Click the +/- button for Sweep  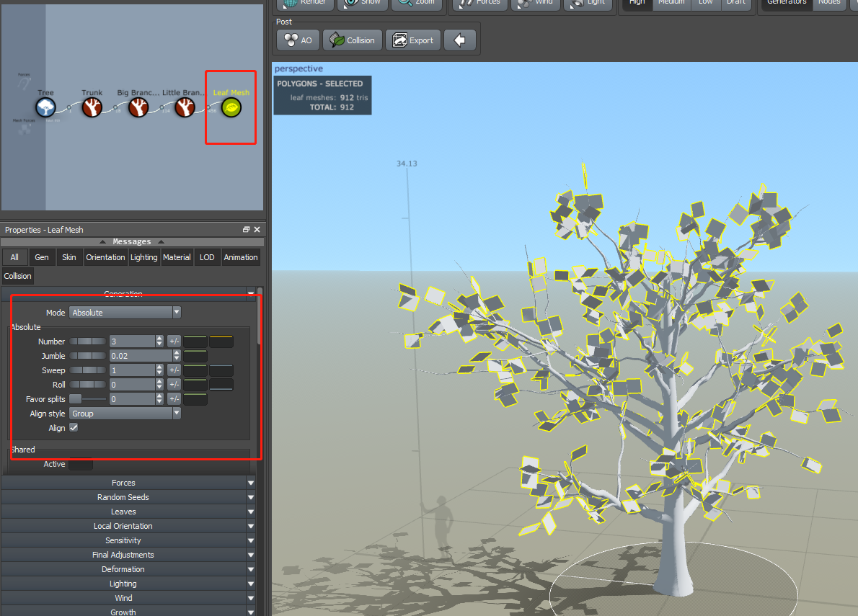[174, 370]
